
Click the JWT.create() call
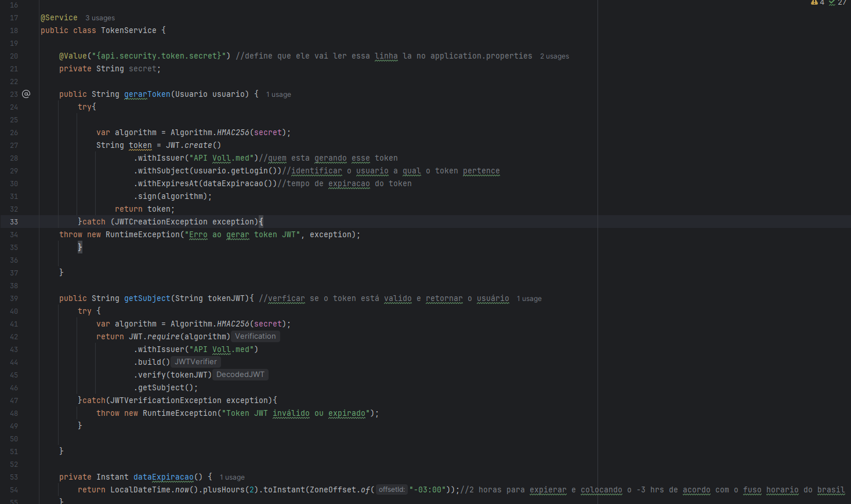[194, 145]
